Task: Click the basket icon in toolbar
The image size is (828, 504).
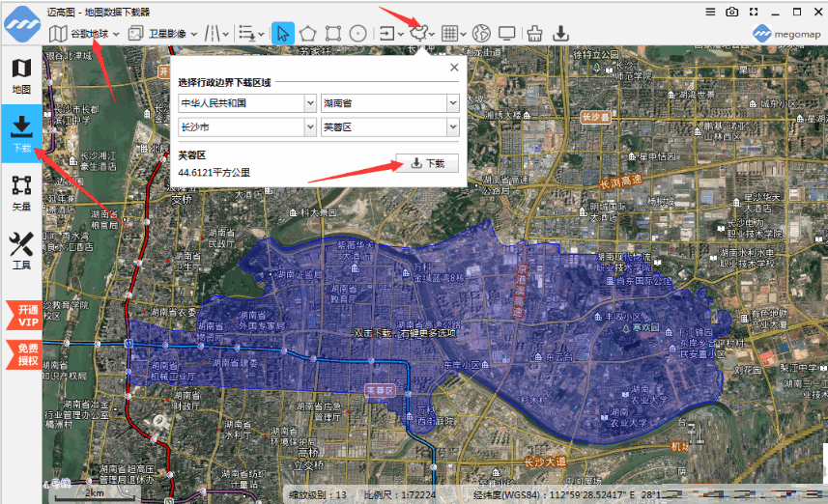Action: (x=535, y=33)
